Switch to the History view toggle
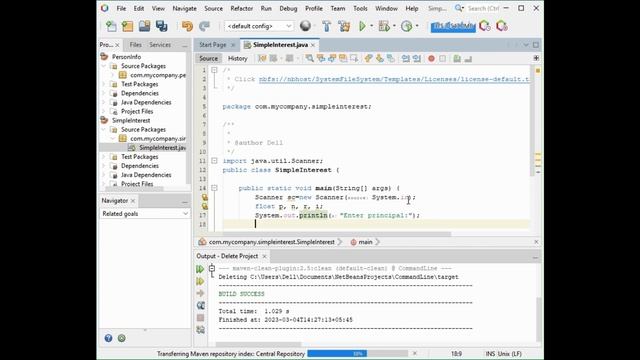This screenshot has width=640, height=360. (238, 58)
